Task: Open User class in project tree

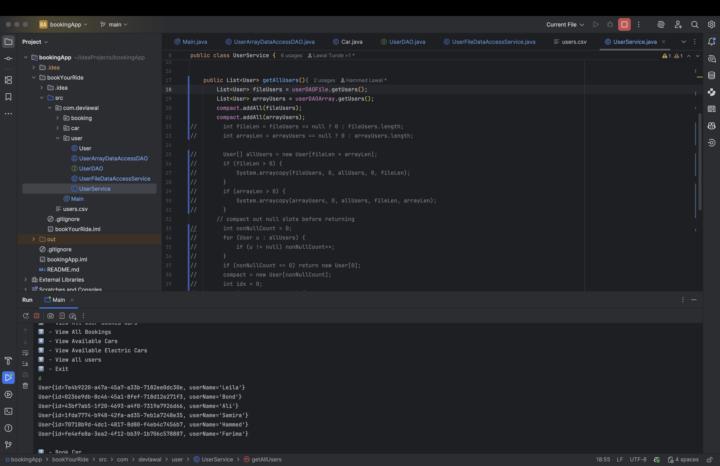Action: coord(81,148)
